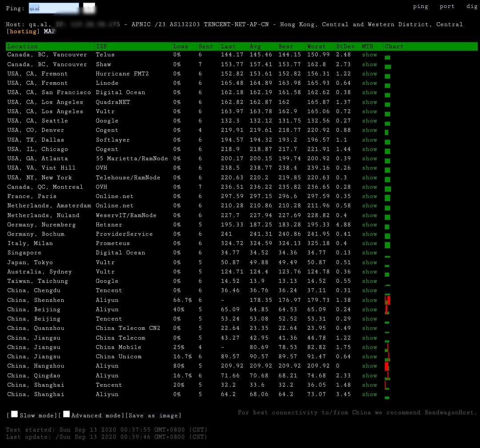Show MTR for Shenzhen Aliyun row

click(x=369, y=300)
